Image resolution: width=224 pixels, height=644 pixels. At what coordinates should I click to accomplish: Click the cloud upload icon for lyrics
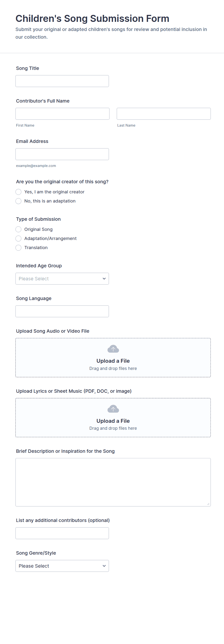pos(113,409)
